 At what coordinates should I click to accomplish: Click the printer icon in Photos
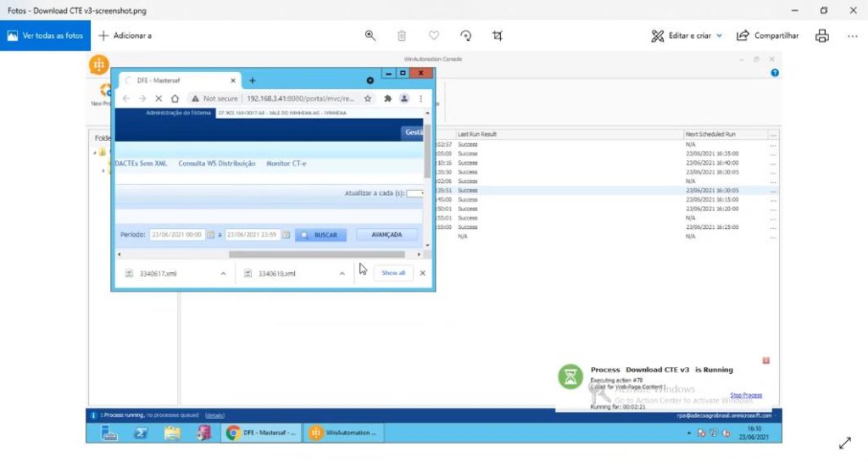tap(822, 36)
